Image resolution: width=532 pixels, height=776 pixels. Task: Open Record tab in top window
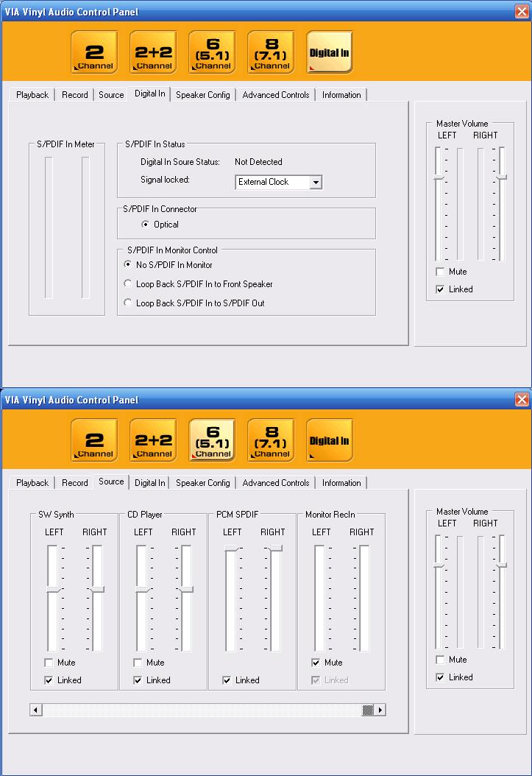tap(74, 94)
